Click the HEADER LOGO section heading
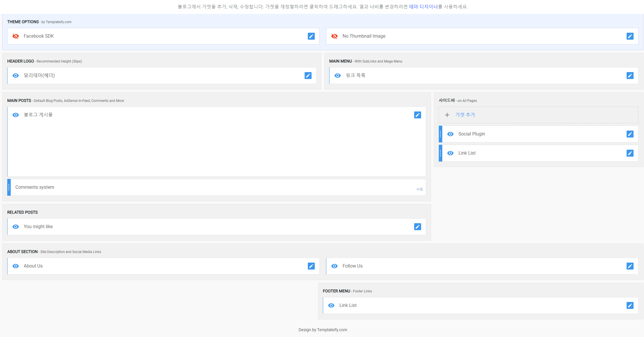The image size is (644, 337). click(x=21, y=61)
